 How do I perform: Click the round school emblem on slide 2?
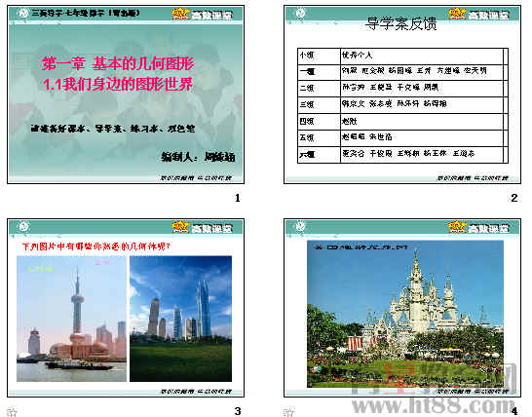point(300,14)
